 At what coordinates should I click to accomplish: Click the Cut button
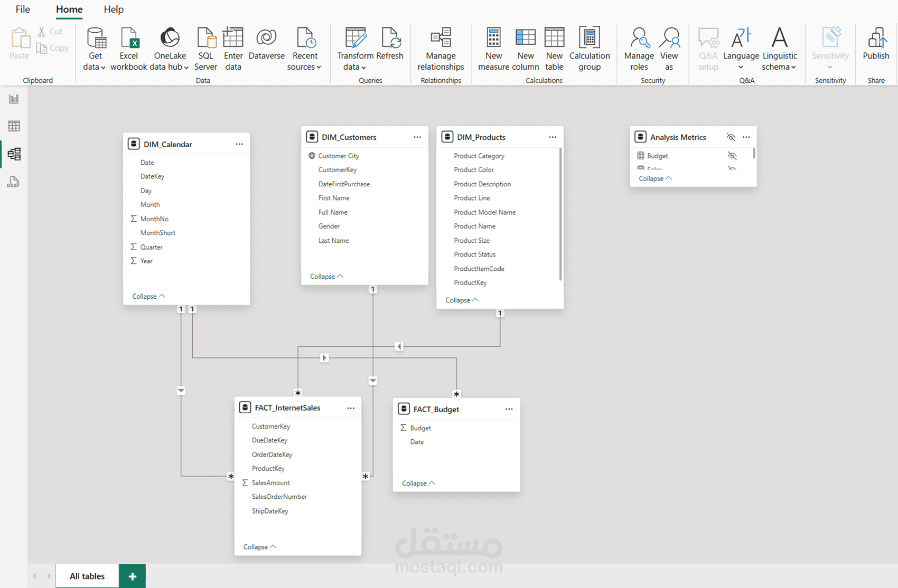tap(50, 32)
